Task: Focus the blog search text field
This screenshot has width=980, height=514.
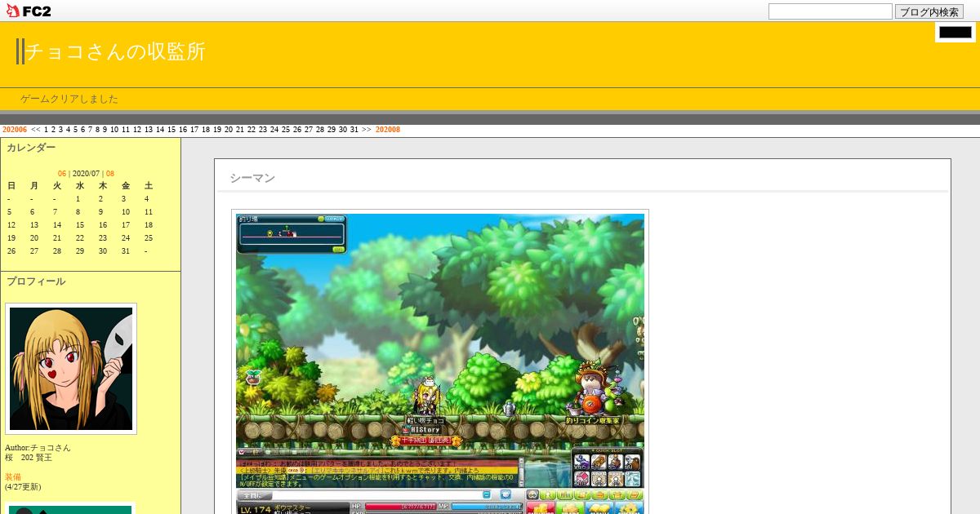Action: tap(830, 11)
